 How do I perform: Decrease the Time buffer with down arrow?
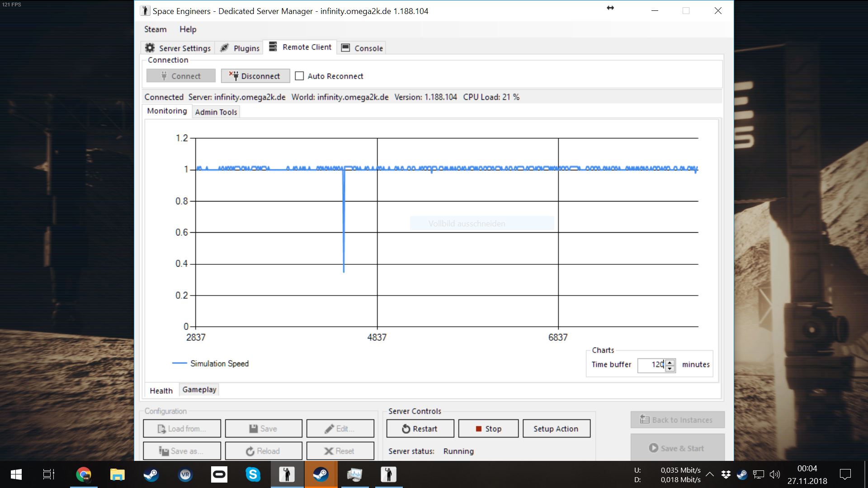[x=670, y=369]
